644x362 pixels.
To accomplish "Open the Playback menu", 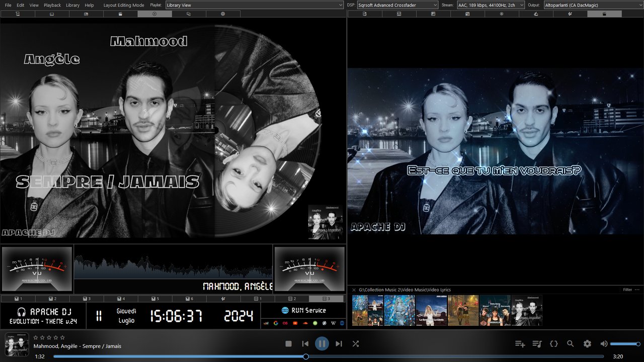I will 52,5.
